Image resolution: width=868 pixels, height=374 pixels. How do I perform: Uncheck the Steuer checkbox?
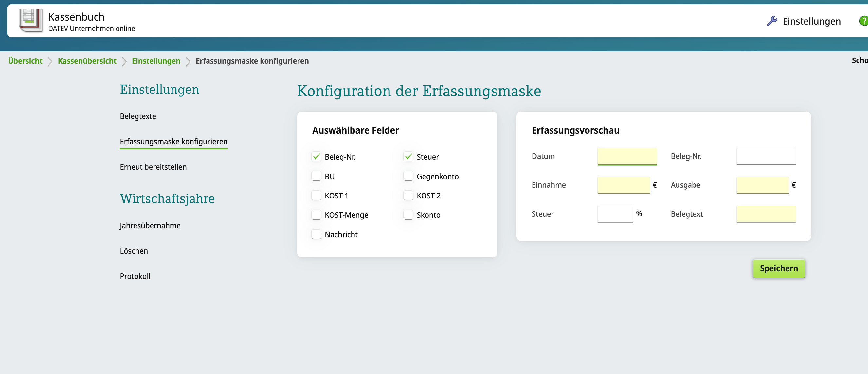click(x=408, y=157)
